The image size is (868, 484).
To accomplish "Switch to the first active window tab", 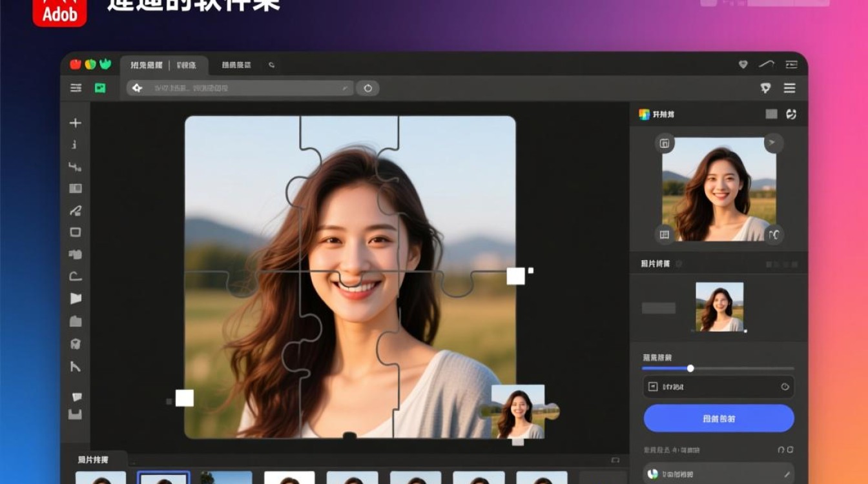I will [164, 65].
